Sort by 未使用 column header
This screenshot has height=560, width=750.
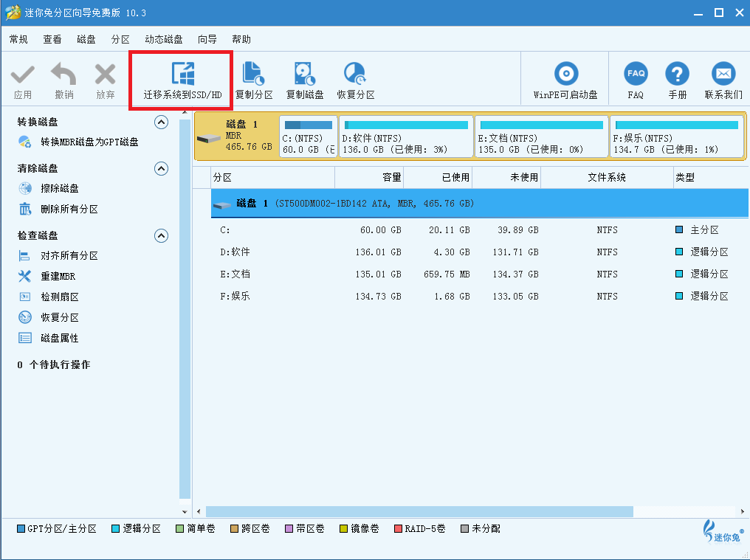pyautogui.click(x=506, y=177)
